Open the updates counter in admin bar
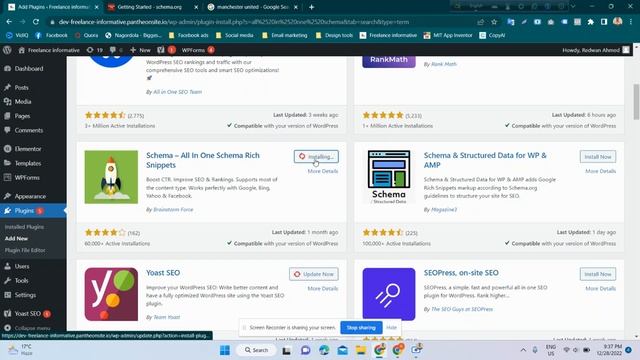Screen dimensions: 640x360 point(95,50)
